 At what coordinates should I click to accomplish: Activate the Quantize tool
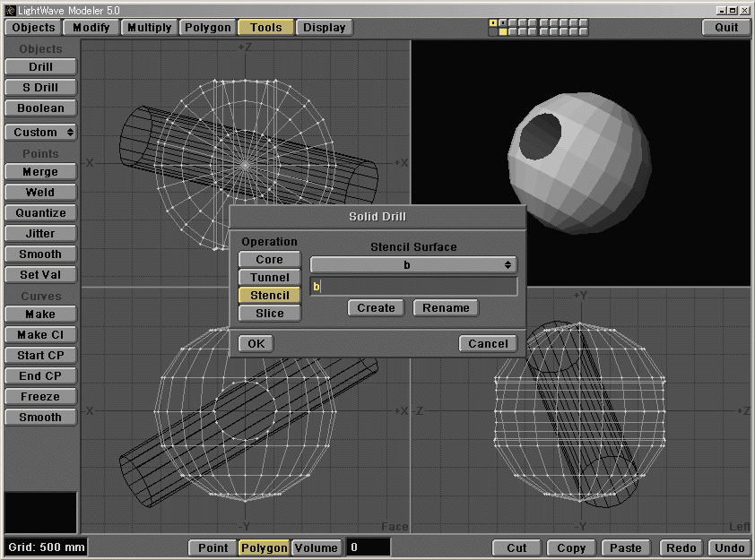pos(39,212)
